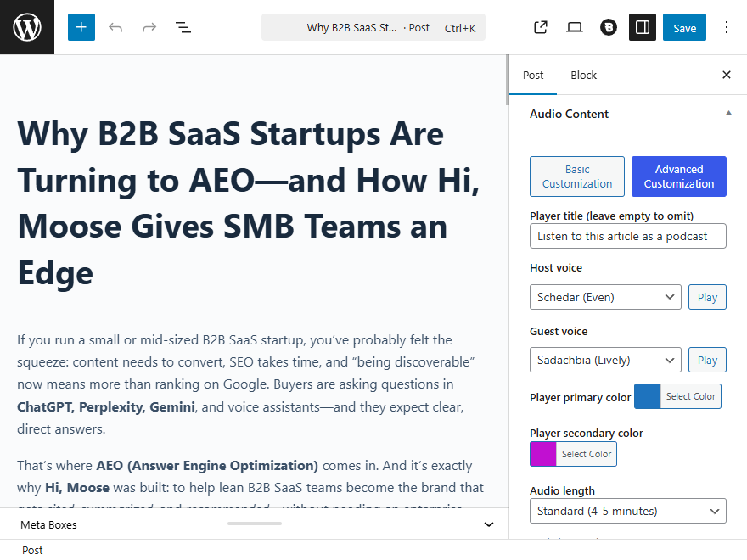Select Basic Customization mode
The image size is (747, 560).
[577, 176]
